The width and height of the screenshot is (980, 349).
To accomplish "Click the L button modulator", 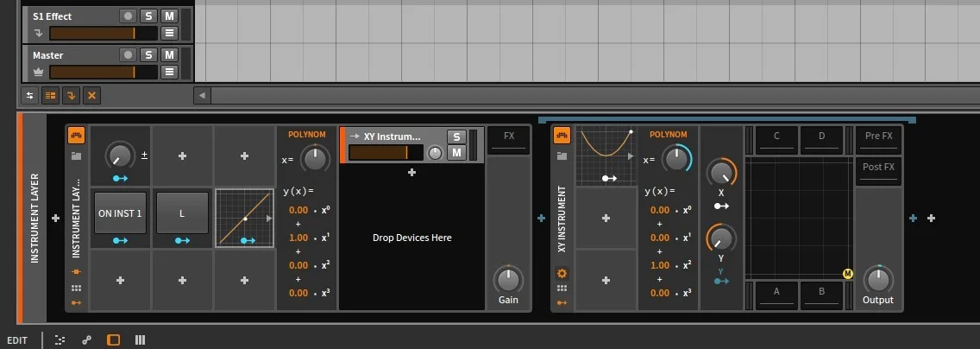I will pyautogui.click(x=182, y=213).
